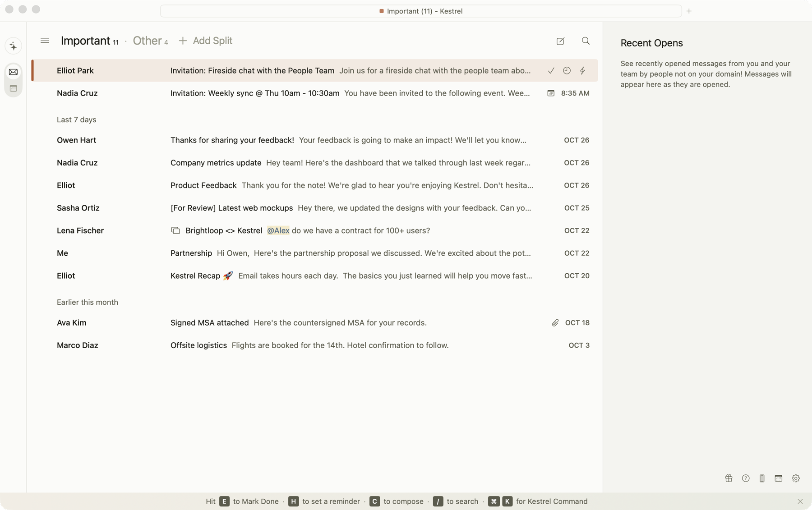Open Sasha Ortiz's Latest web mockups email
This screenshot has width=812, height=510.
click(x=315, y=208)
